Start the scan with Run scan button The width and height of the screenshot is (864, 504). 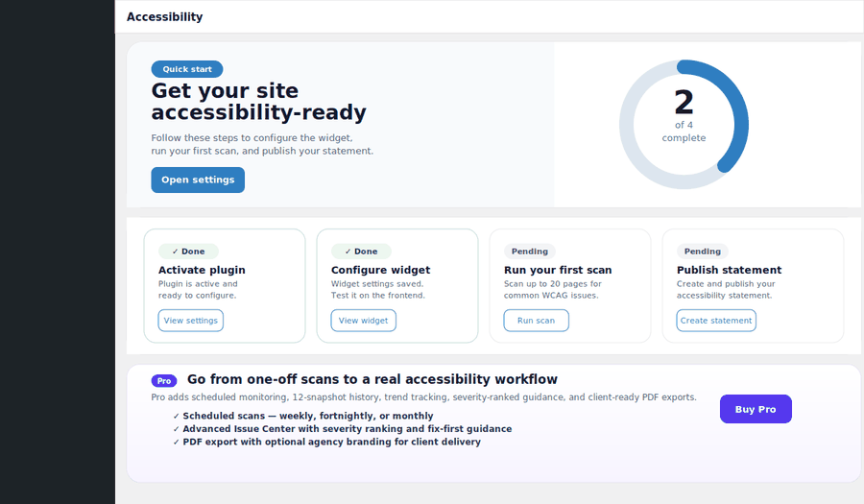pos(536,321)
